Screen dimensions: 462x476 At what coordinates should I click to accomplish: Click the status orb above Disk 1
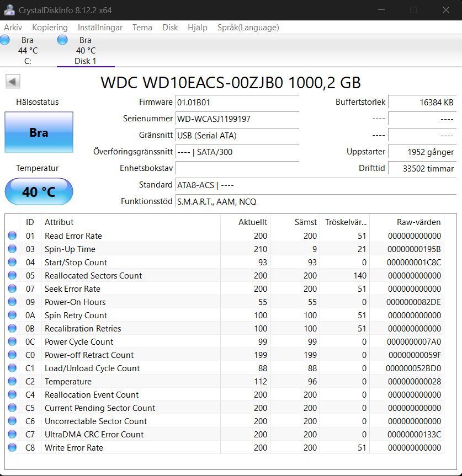(62, 40)
